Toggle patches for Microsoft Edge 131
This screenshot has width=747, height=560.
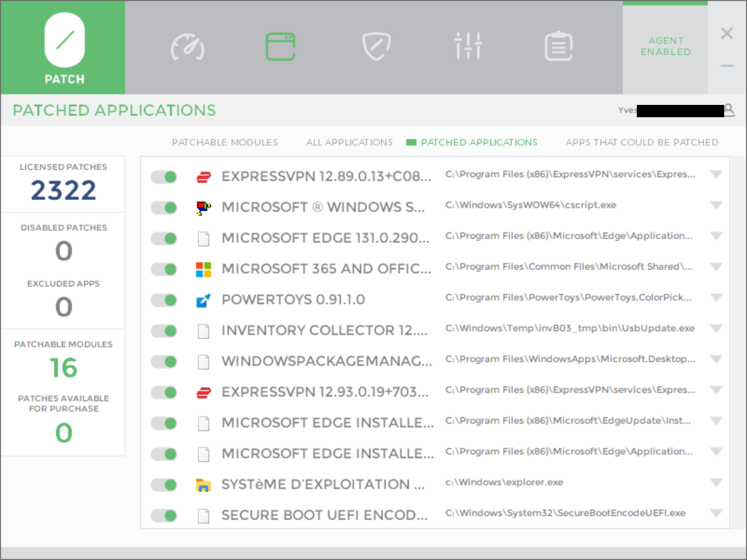click(x=164, y=238)
